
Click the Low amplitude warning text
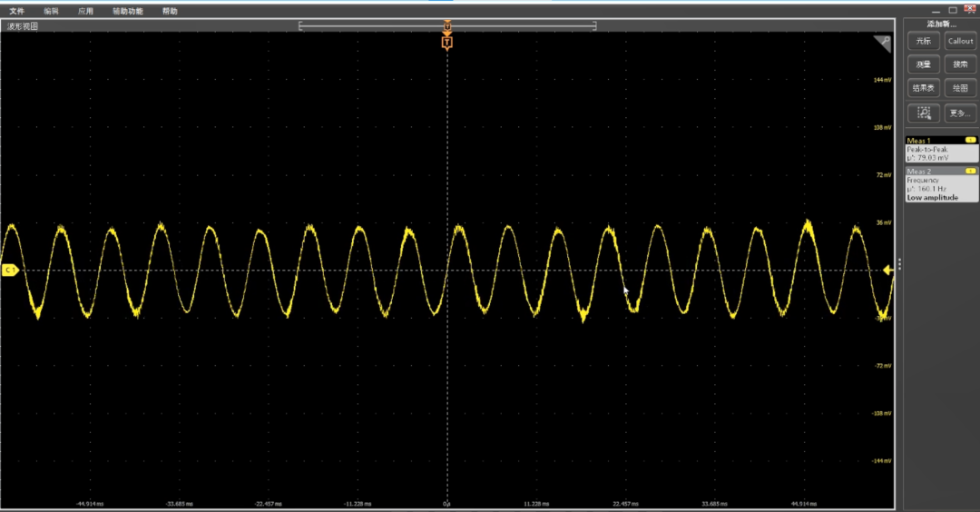932,198
